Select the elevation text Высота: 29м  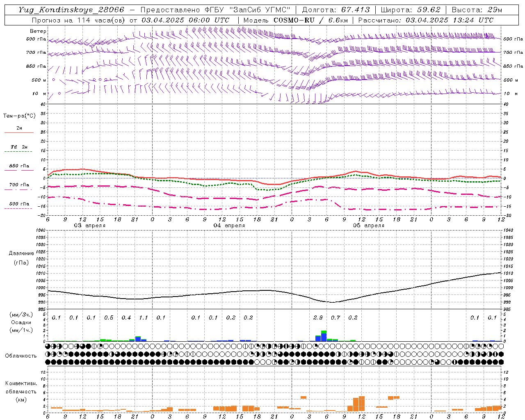(x=477, y=10)
